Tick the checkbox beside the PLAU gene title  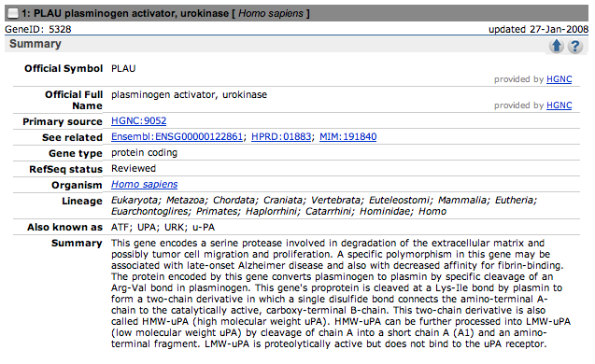13,13
